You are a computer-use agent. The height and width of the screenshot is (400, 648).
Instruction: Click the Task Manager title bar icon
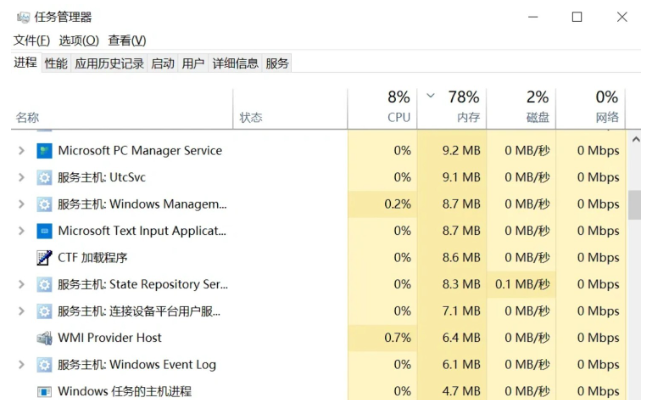23,17
